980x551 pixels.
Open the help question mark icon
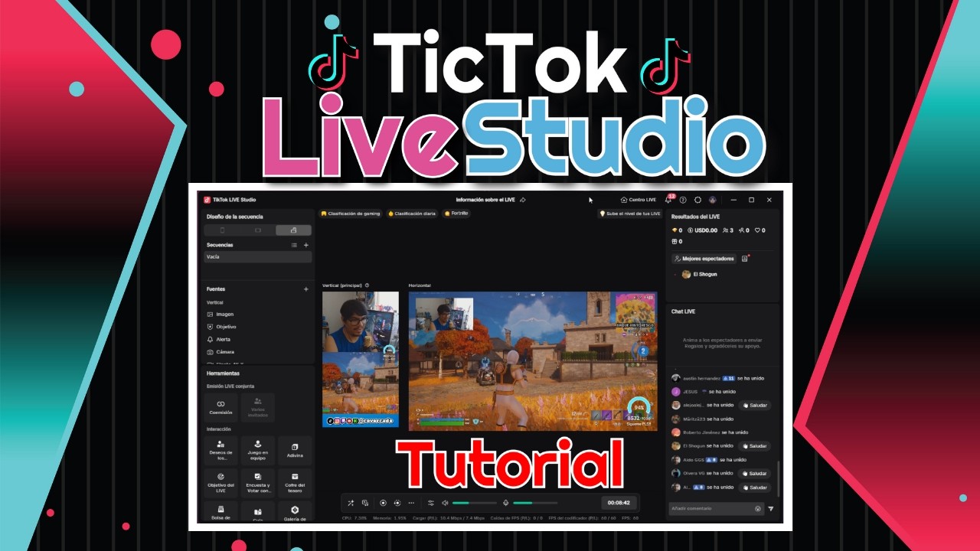coord(683,200)
